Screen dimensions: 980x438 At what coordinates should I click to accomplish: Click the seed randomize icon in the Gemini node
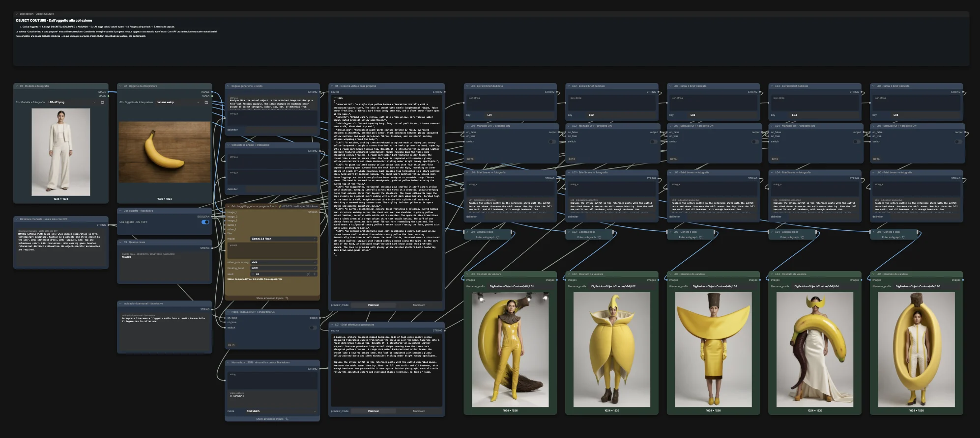point(308,274)
